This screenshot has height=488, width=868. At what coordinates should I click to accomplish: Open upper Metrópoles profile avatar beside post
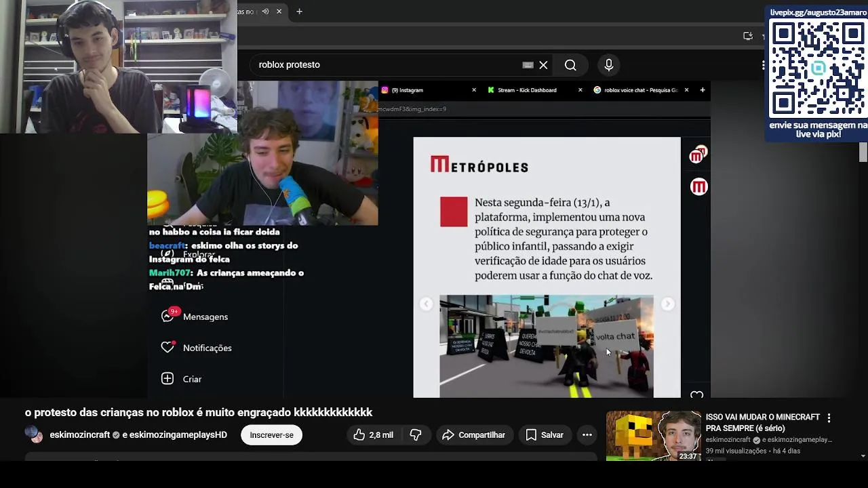698,155
